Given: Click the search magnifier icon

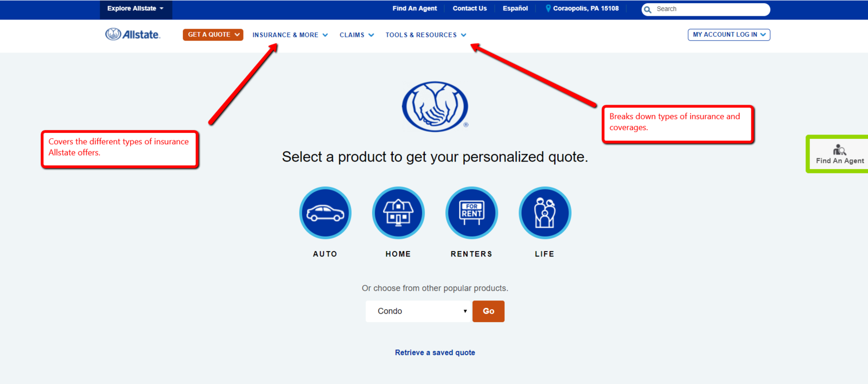Looking at the screenshot, I should (x=647, y=9).
